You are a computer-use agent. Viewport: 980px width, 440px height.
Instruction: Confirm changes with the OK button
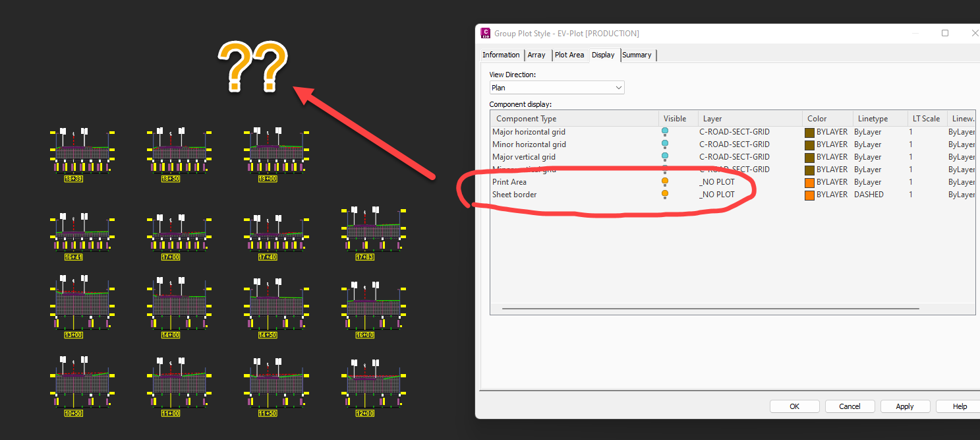point(794,406)
